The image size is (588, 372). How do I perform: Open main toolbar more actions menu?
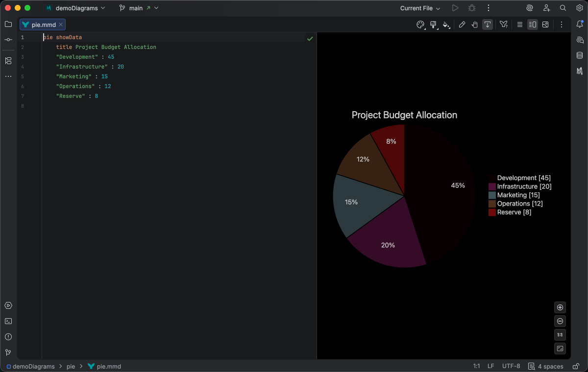click(x=489, y=8)
